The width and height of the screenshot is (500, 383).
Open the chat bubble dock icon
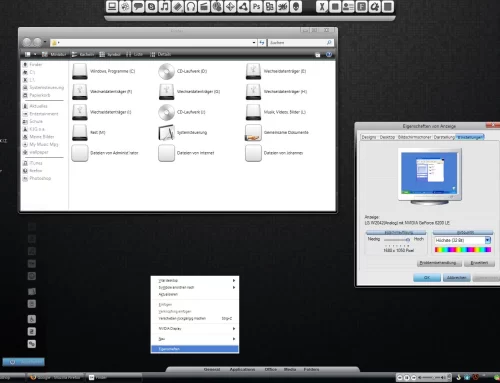138,7
